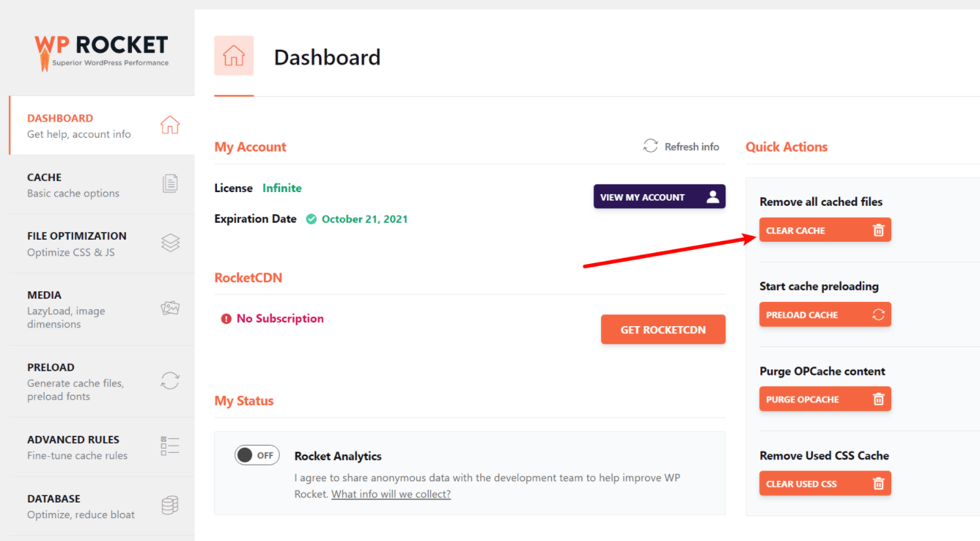Click the trash icon on Purge OPCache button
The image size is (980, 541).
click(x=879, y=399)
